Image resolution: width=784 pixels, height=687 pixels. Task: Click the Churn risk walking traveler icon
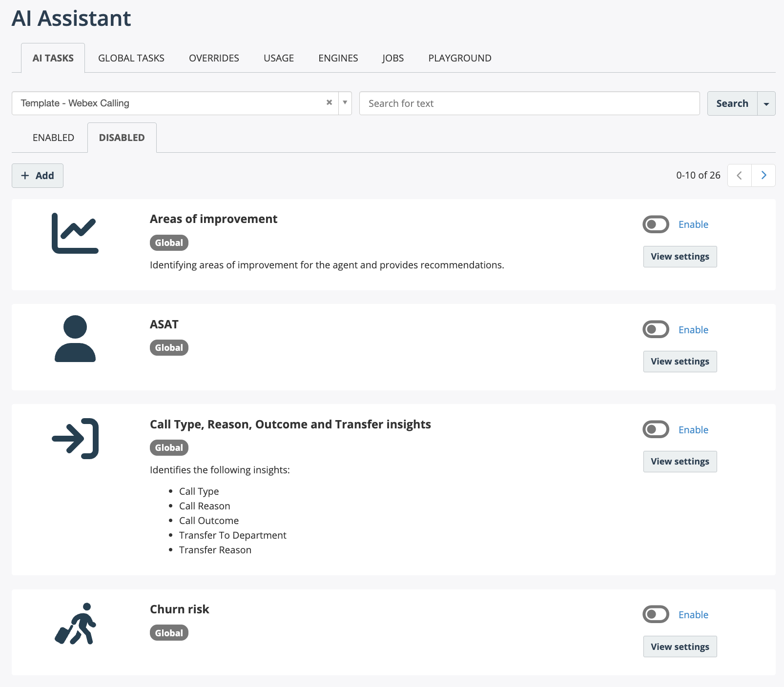75,624
